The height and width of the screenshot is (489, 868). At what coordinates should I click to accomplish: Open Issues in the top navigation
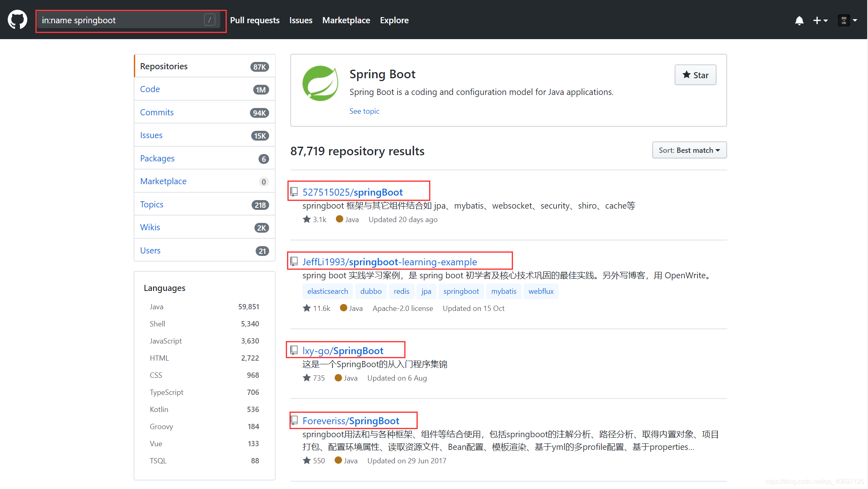click(x=301, y=20)
